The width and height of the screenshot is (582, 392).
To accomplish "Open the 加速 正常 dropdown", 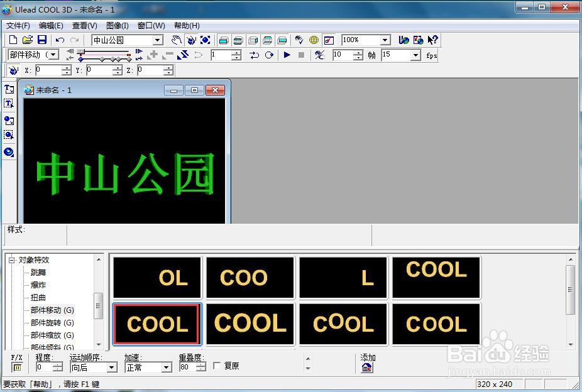I will [167, 367].
